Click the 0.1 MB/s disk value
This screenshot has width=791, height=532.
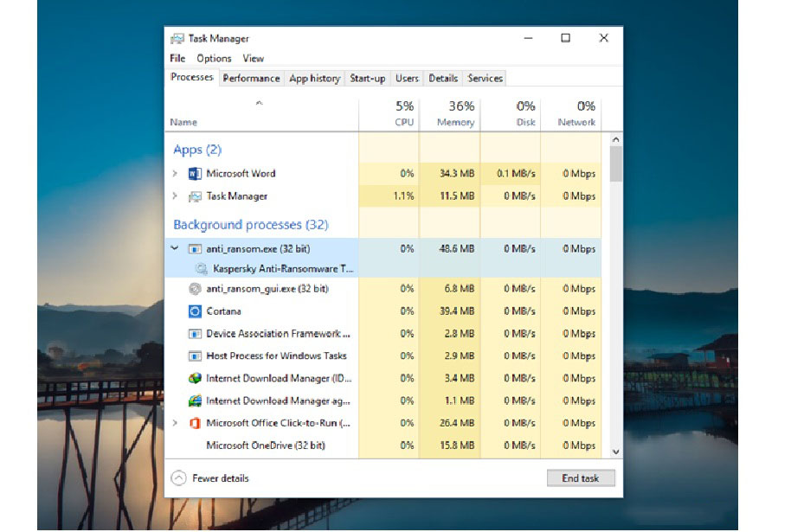click(x=516, y=174)
